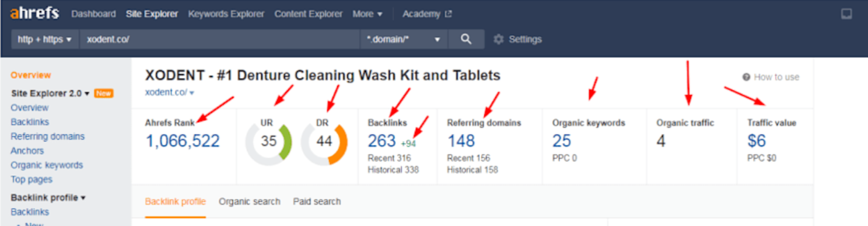
Task: Click the How to use help icon
Action: (x=746, y=77)
